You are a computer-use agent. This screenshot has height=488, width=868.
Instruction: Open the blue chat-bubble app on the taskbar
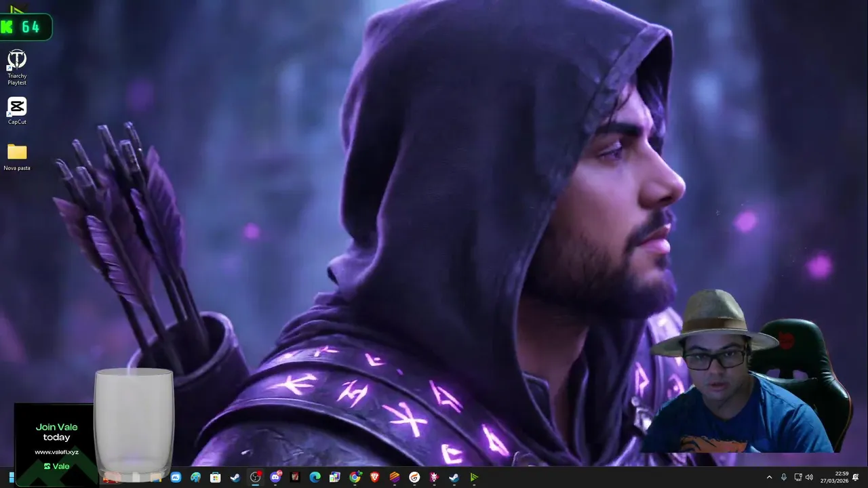click(x=176, y=477)
